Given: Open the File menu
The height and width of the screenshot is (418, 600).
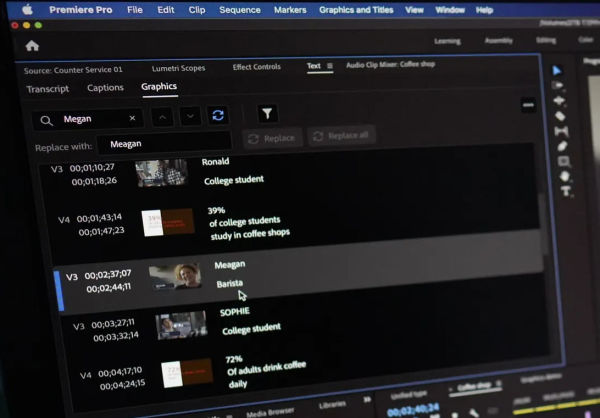Looking at the screenshot, I should (x=135, y=10).
